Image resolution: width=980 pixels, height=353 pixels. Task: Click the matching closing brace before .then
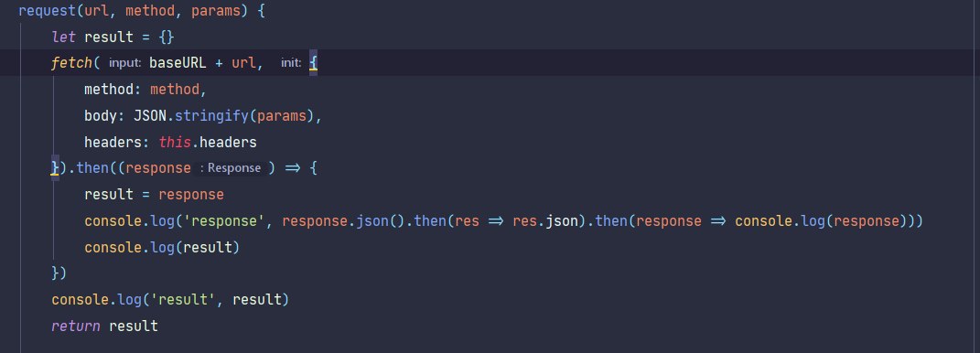coord(55,168)
